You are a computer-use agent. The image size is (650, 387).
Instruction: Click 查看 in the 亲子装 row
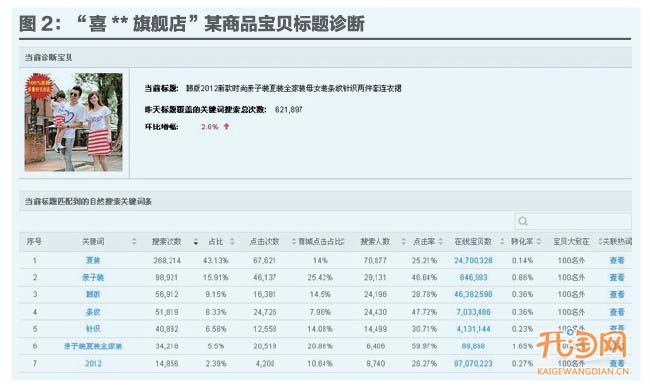tap(617, 278)
